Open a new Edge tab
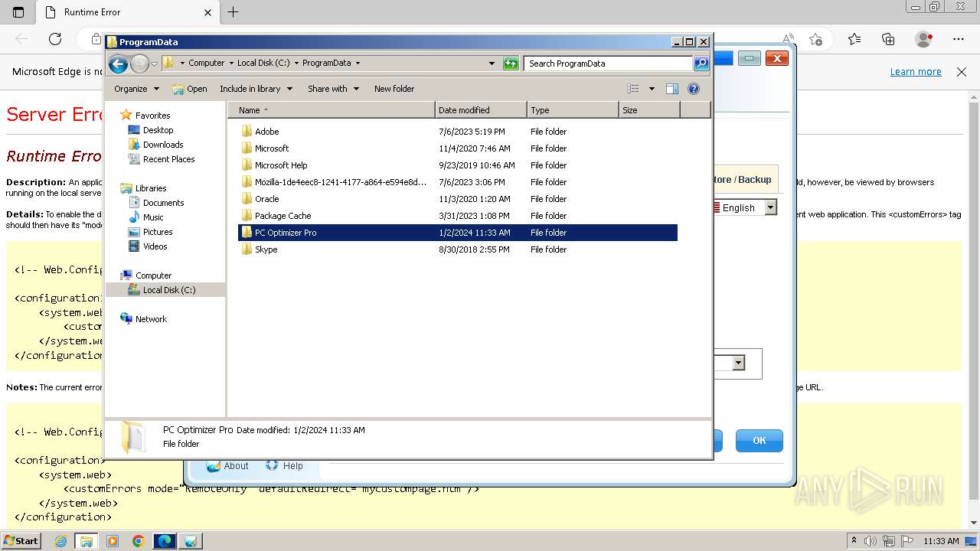 [x=234, y=12]
